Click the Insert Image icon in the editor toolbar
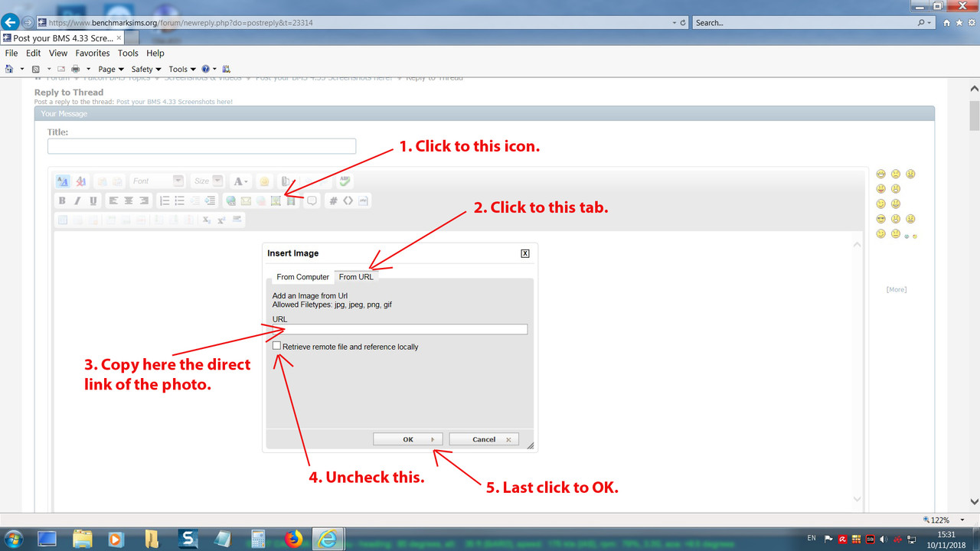 pyautogui.click(x=276, y=201)
